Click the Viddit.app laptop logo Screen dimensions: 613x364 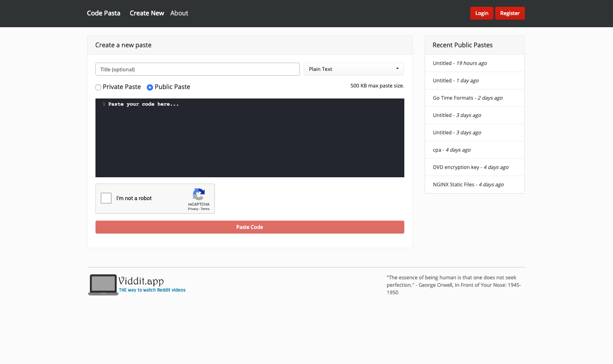click(x=103, y=284)
